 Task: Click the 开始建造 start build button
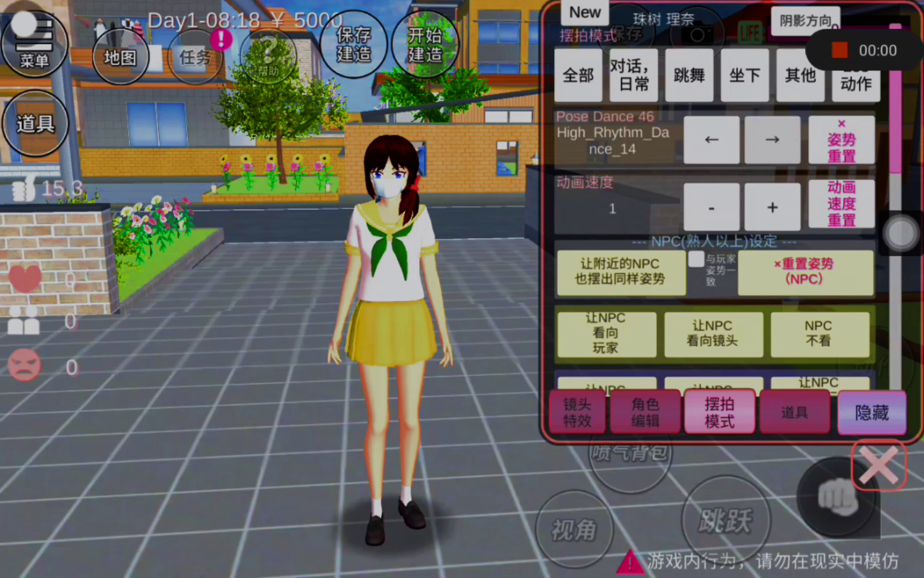[x=425, y=45]
